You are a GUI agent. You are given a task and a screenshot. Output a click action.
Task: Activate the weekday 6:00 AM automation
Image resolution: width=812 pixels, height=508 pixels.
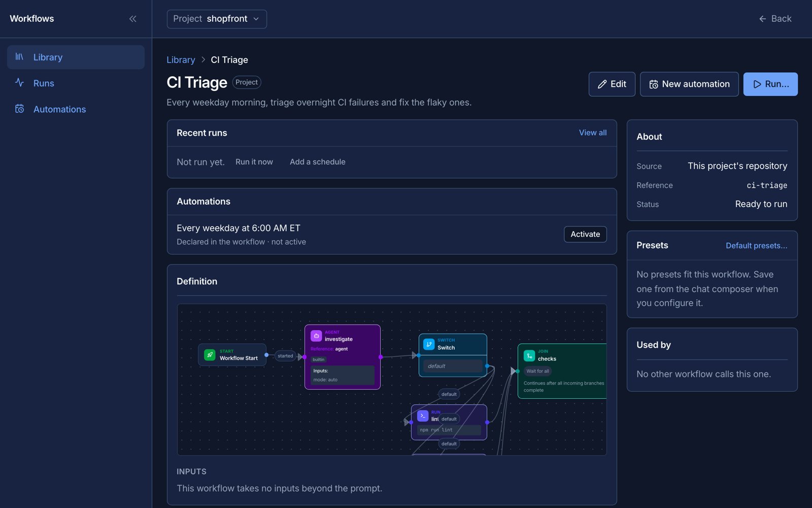tap(585, 234)
